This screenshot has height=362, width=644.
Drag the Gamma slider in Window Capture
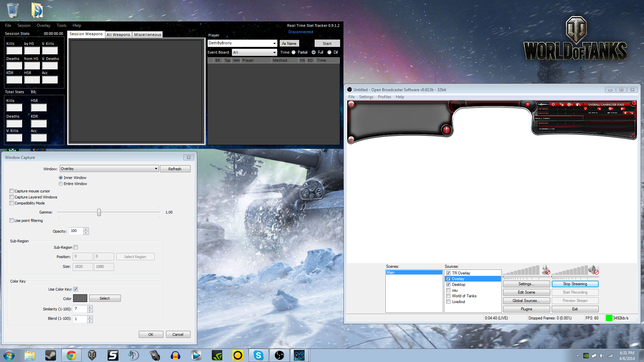tap(99, 213)
